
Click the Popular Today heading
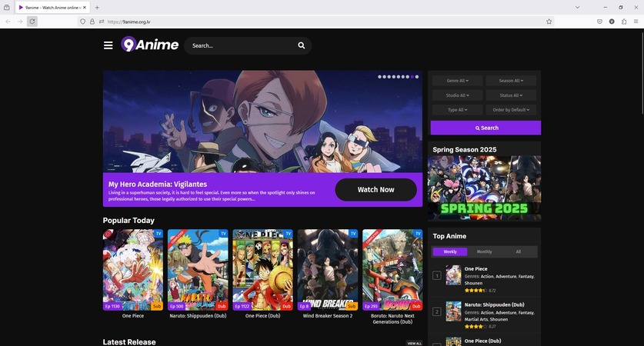pyautogui.click(x=128, y=221)
